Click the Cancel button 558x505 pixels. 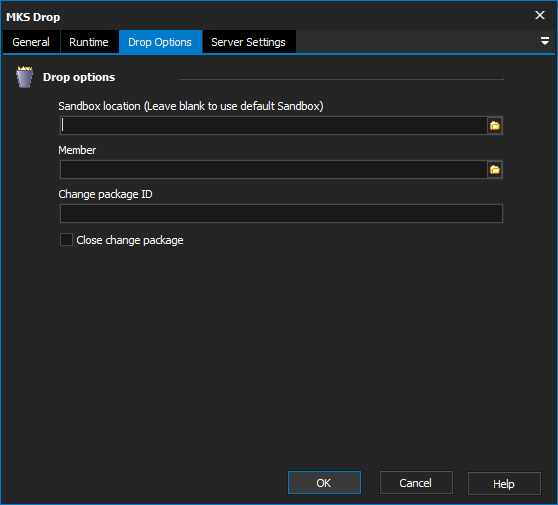tap(416, 483)
